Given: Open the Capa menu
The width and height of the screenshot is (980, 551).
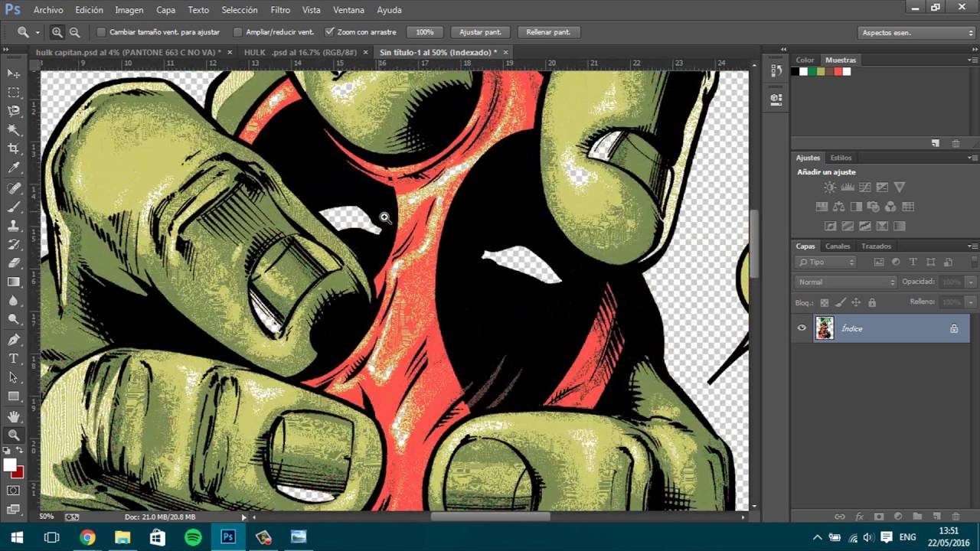Looking at the screenshot, I should [165, 10].
